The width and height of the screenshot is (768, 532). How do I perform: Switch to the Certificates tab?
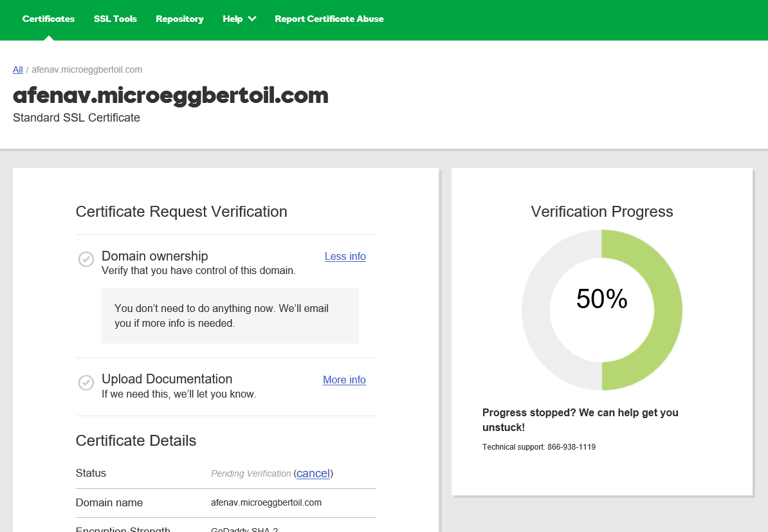(48, 19)
